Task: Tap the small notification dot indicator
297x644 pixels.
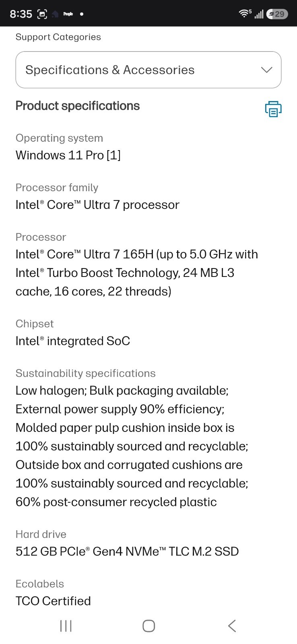Action: coord(82,14)
